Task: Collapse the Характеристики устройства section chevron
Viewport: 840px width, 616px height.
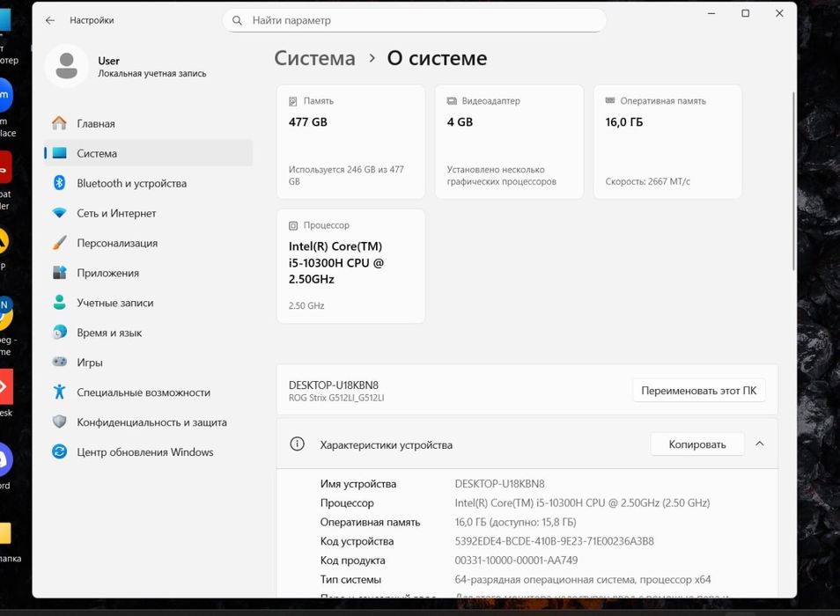Action: coord(760,444)
